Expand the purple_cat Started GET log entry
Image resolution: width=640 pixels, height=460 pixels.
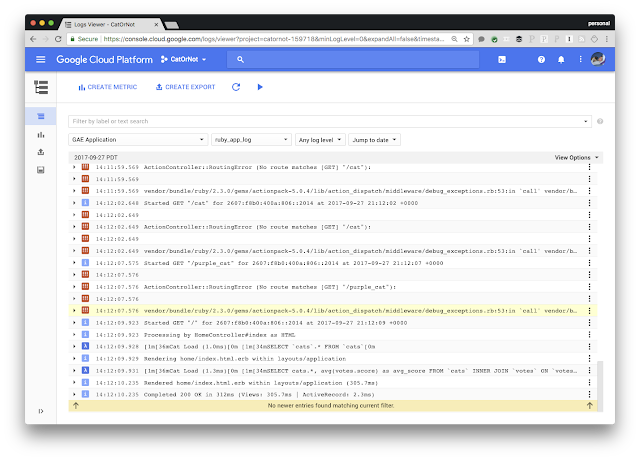(x=74, y=263)
